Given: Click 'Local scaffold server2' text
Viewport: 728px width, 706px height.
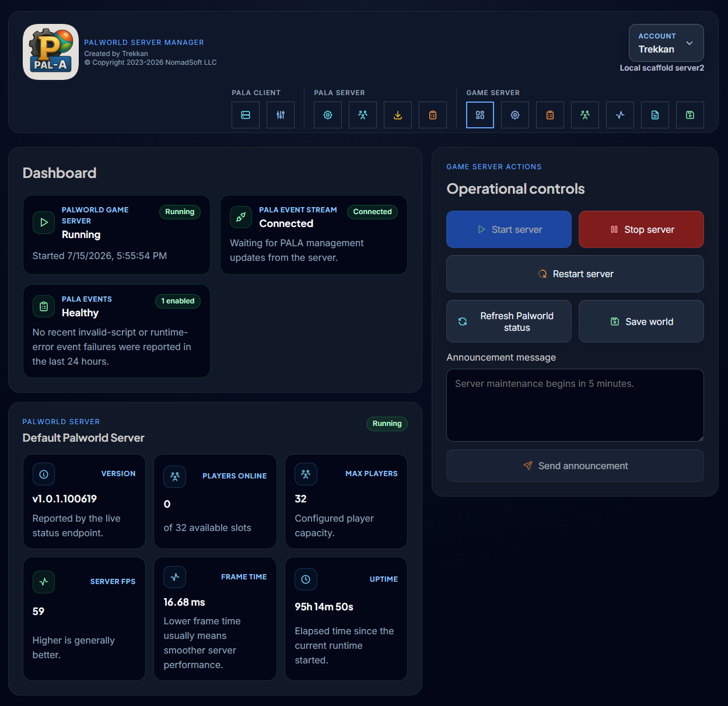Looking at the screenshot, I should point(661,68).
